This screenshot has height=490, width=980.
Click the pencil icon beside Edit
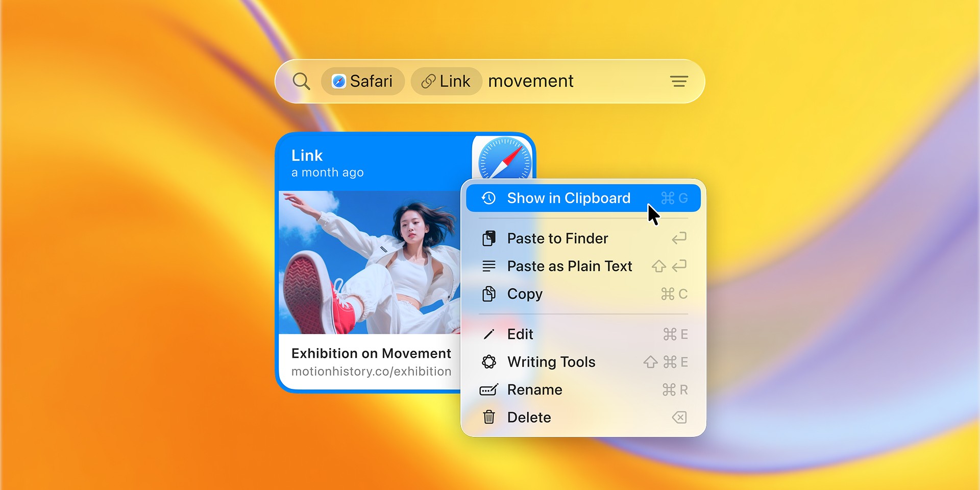pos(488,334)
